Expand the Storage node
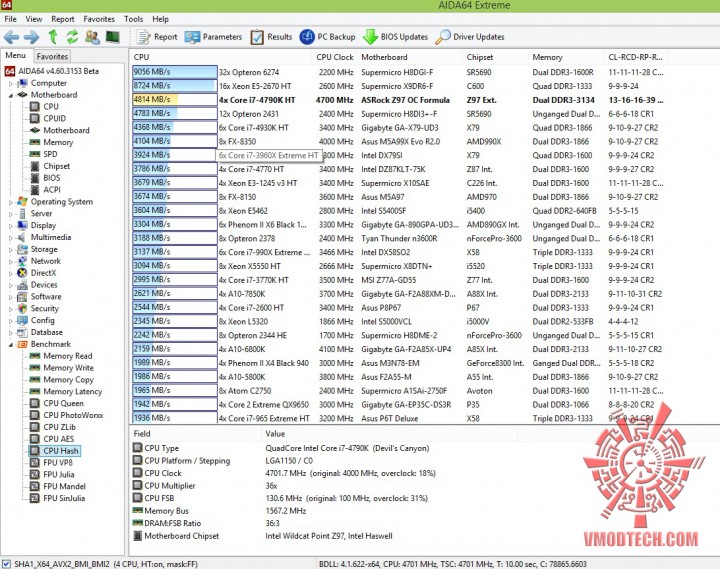This screenshot has width=720, height=569. 10,250
